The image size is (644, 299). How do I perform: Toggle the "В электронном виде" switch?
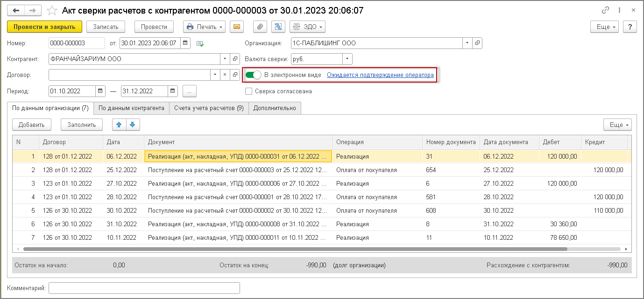(x=253, y=75)
